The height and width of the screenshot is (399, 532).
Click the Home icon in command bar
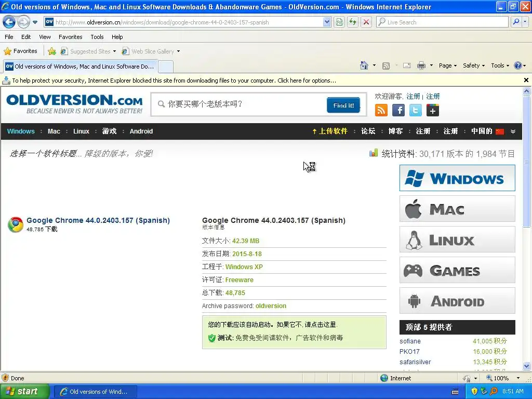point(364,65)
